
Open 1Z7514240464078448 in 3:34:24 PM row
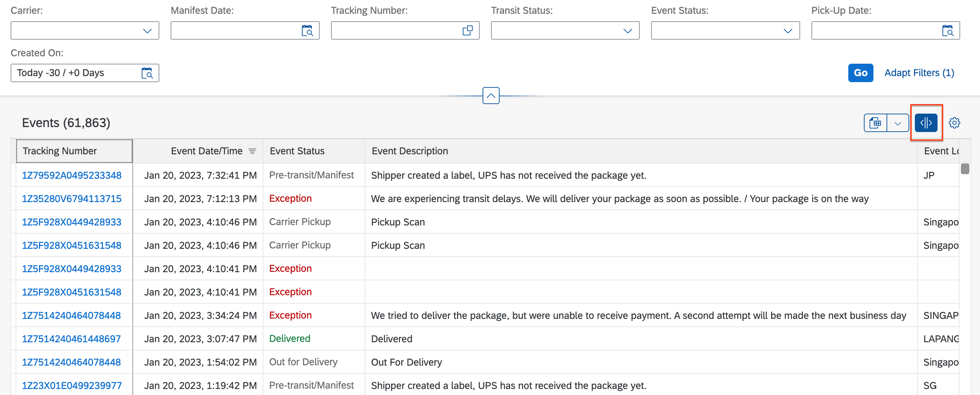click(71, 316)
